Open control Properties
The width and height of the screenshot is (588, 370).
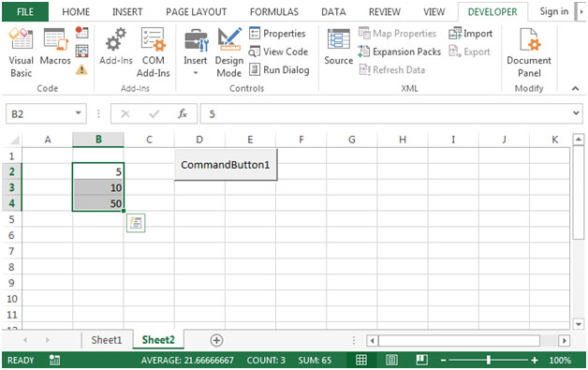pos(277,34)
